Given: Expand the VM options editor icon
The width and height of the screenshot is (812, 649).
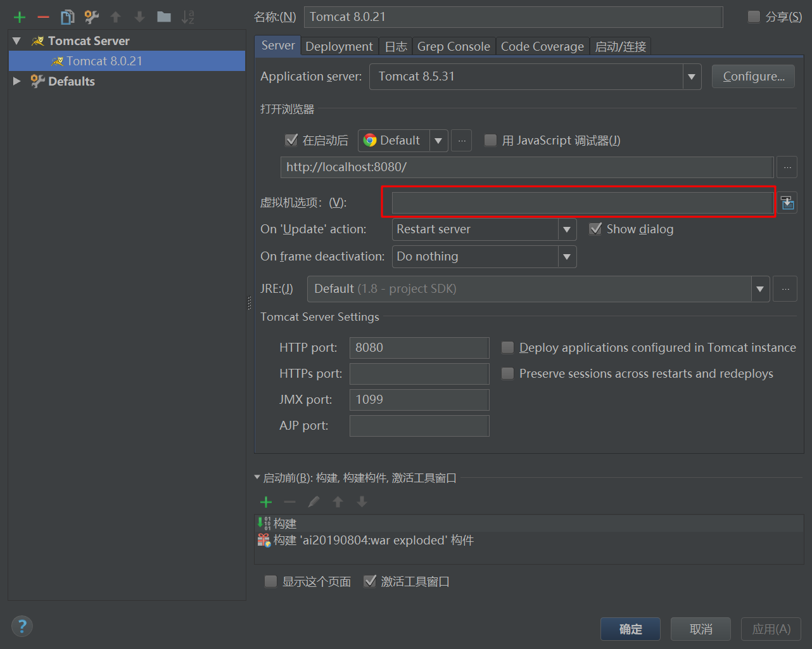Looking at the screenshot, I should 787,203.
